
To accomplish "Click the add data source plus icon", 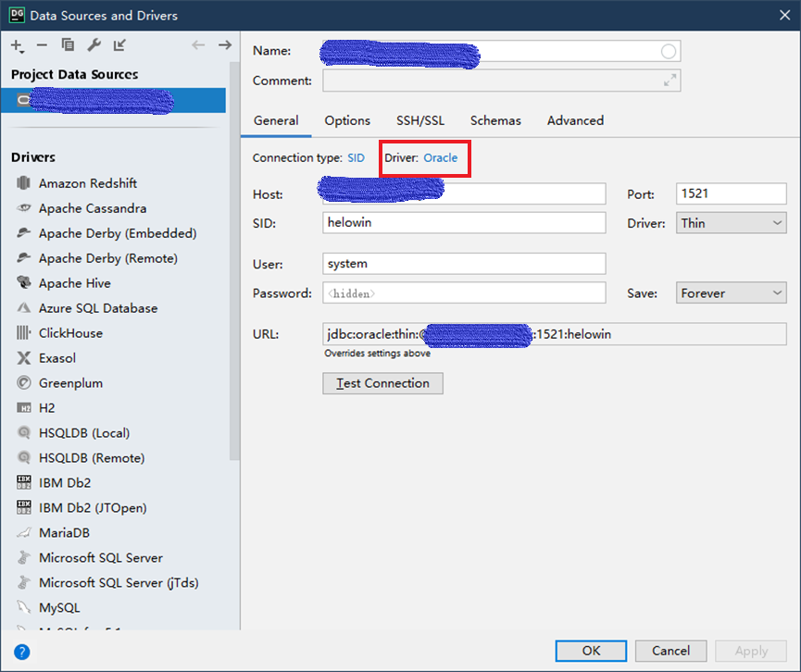I will click(x=17, y=46).
